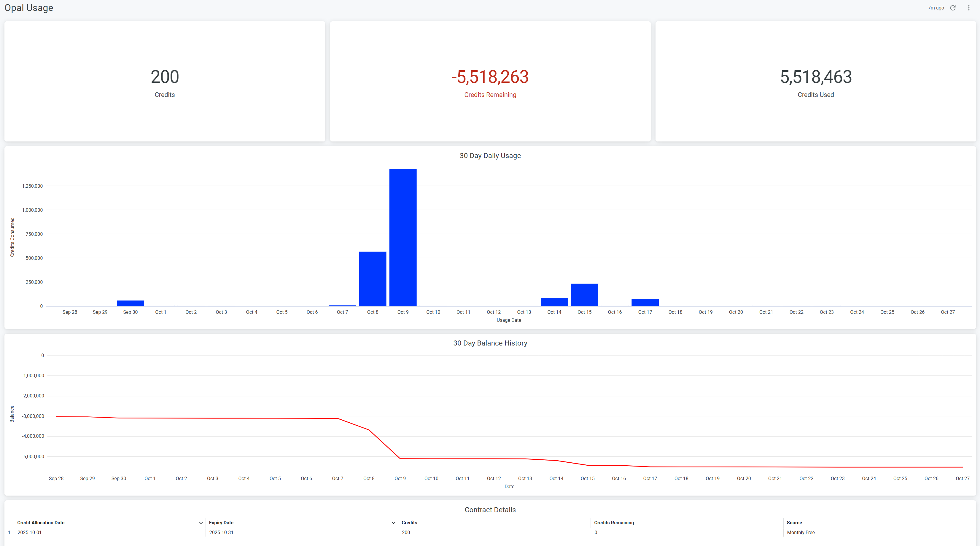Click the Monthly Free source cell

(x=801, y=533)
